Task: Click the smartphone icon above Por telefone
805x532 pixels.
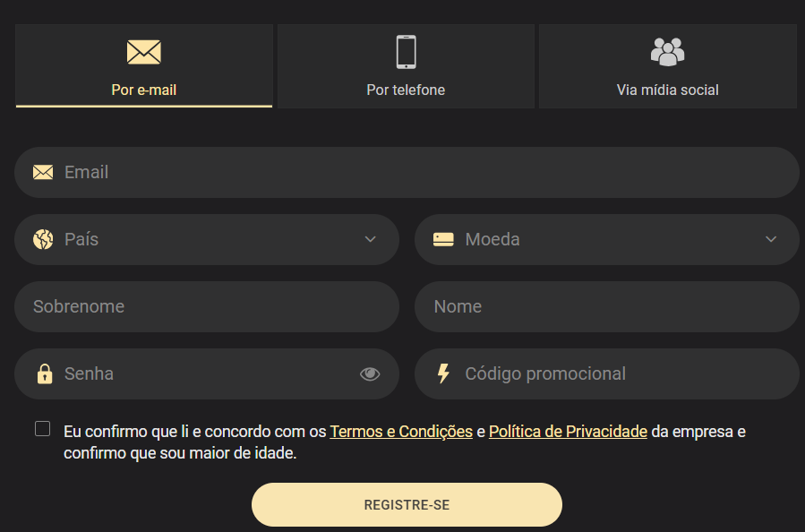Action: pos(406,52)
